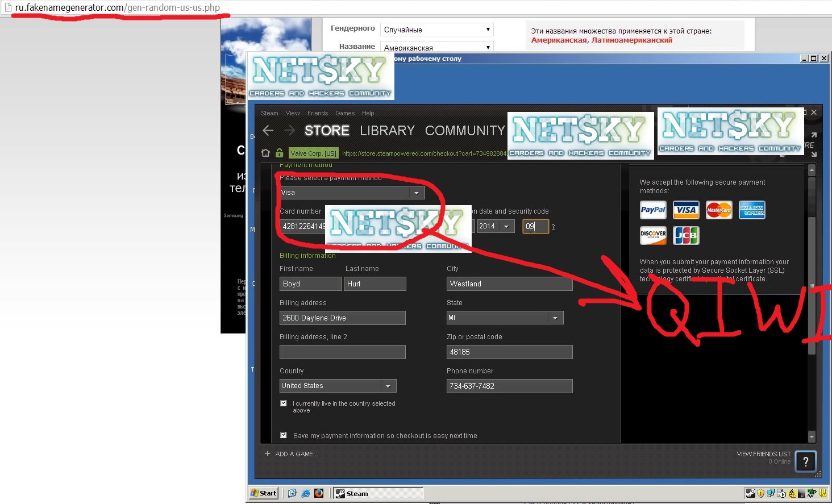Viewport: 832px width, 504px height.
Task: Toggle 'Save my payment information' checkbox
Action: 283,435
